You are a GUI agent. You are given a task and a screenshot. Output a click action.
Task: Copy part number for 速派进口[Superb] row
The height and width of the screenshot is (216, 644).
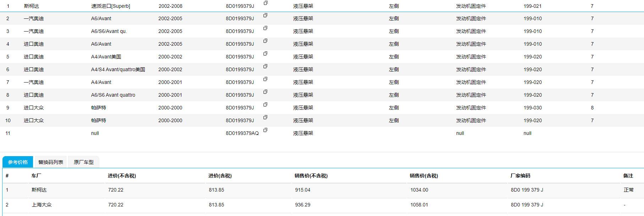(265, 3)
